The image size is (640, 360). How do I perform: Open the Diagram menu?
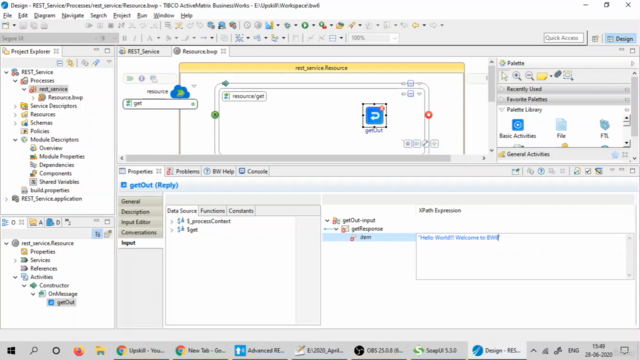click(x=44, y=16)
